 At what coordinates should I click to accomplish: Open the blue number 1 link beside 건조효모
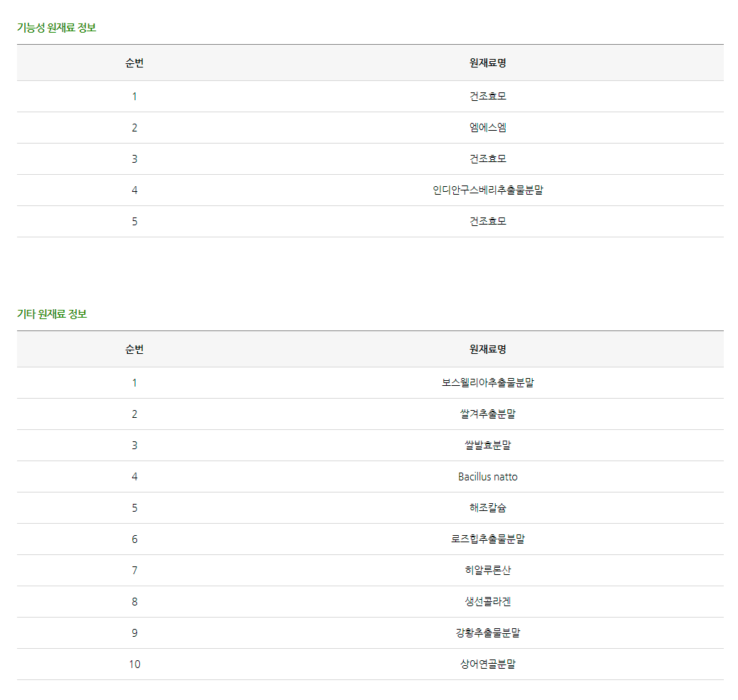click(x=134, y=97)
